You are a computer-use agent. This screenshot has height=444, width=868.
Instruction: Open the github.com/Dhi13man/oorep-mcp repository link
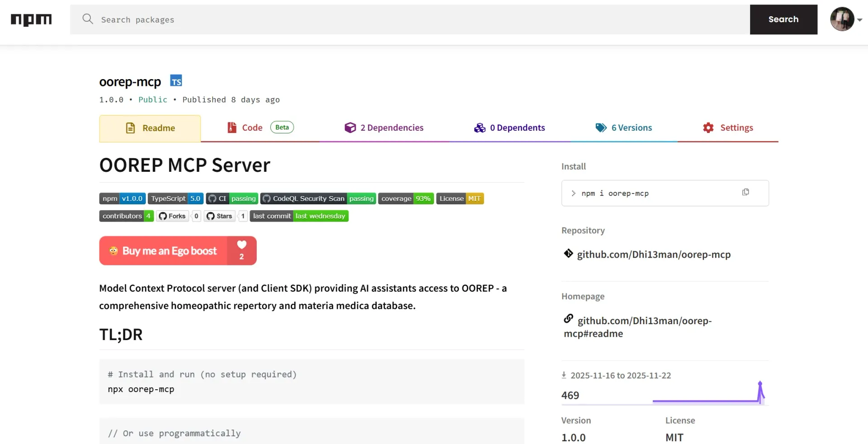tap(654, 254)
